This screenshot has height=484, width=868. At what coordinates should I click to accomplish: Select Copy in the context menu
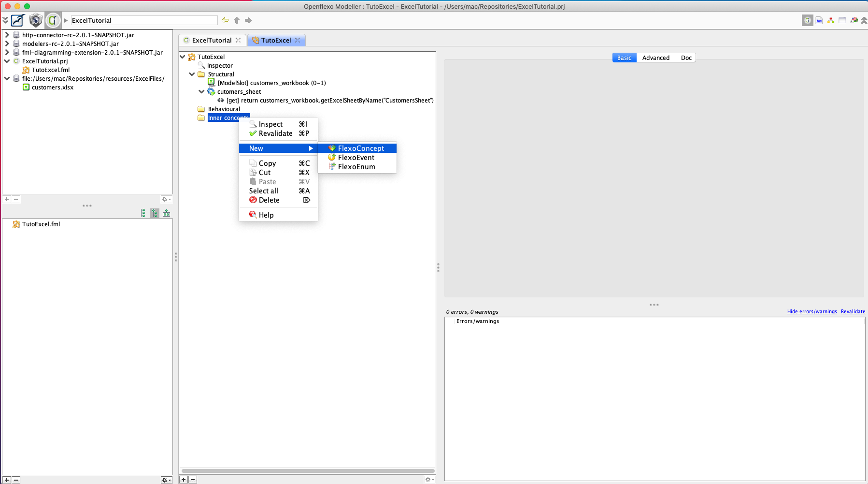278,163
